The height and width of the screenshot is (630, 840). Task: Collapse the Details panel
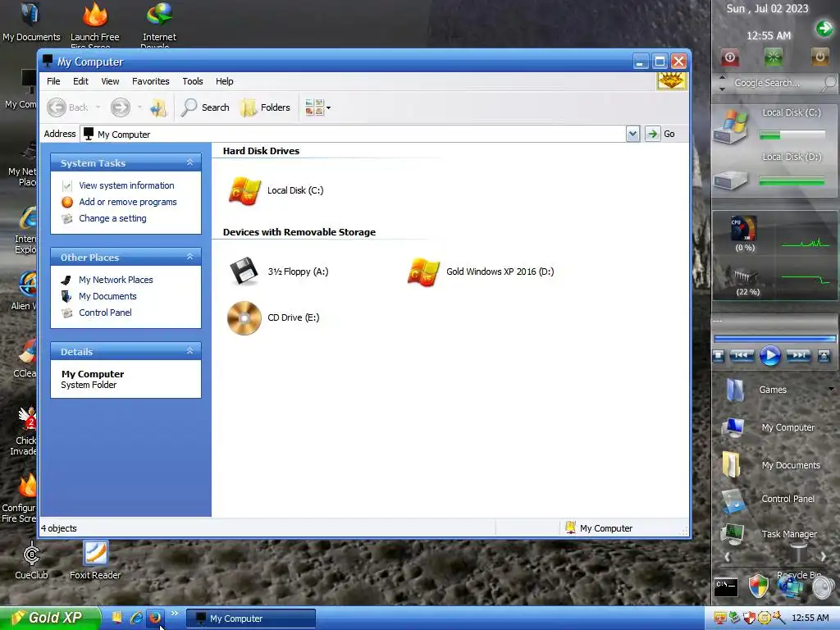189,351
